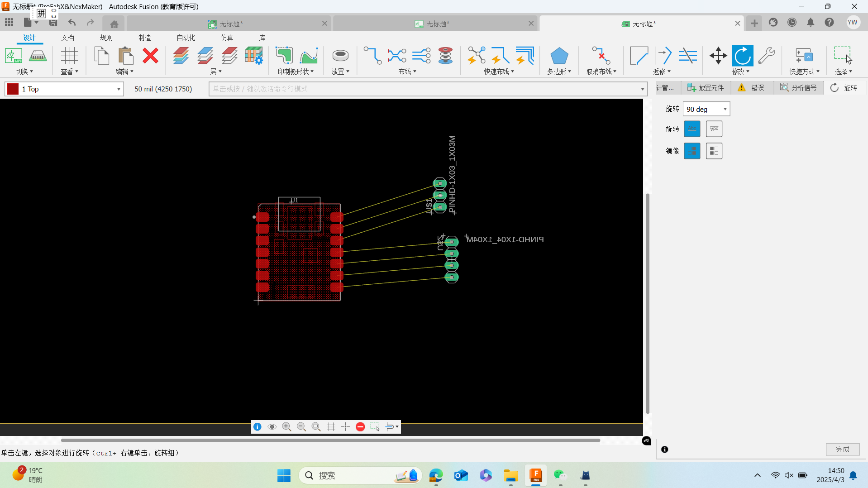Click the zoom to fit icon
This screenshot has width=868, height=488.
(x=316, y=427)
